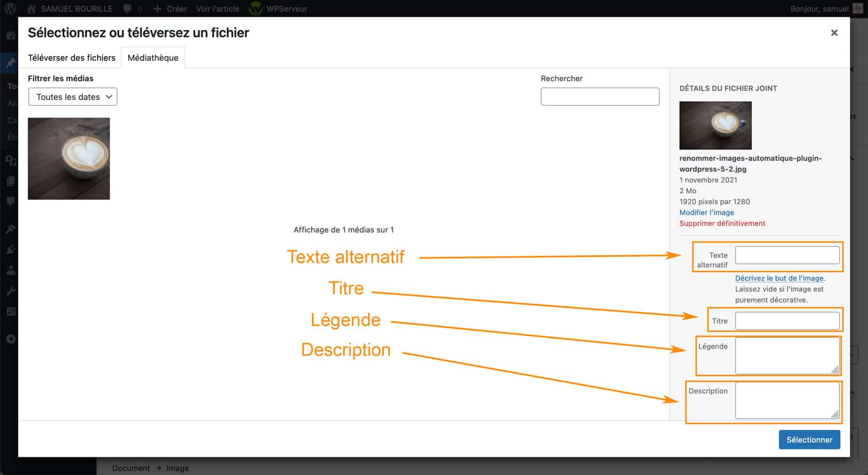Close the file selection dialog

834,33
